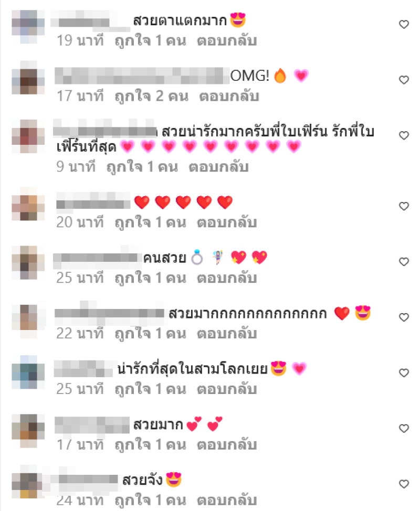Like the น่ารักที่สุดในสามโลกเยย comment
Image resolution: width=420 pixels, height=511 pixels.
click(404, 373)
